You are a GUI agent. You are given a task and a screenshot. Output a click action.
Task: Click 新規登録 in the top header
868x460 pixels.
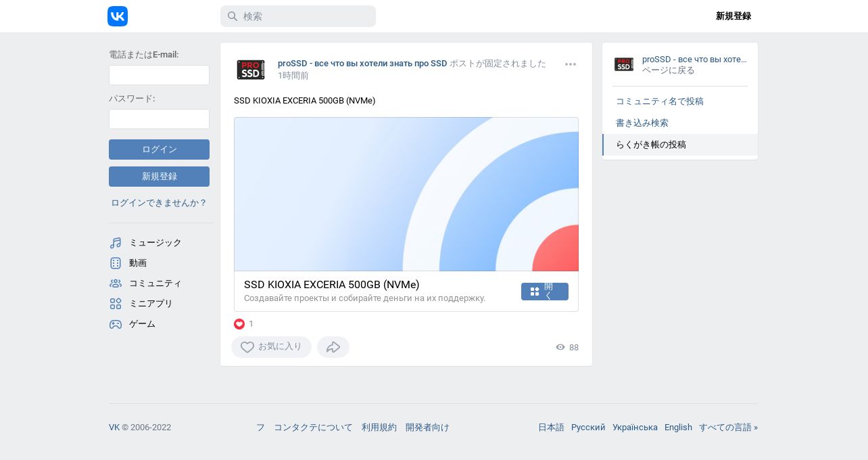coord(733,16)
